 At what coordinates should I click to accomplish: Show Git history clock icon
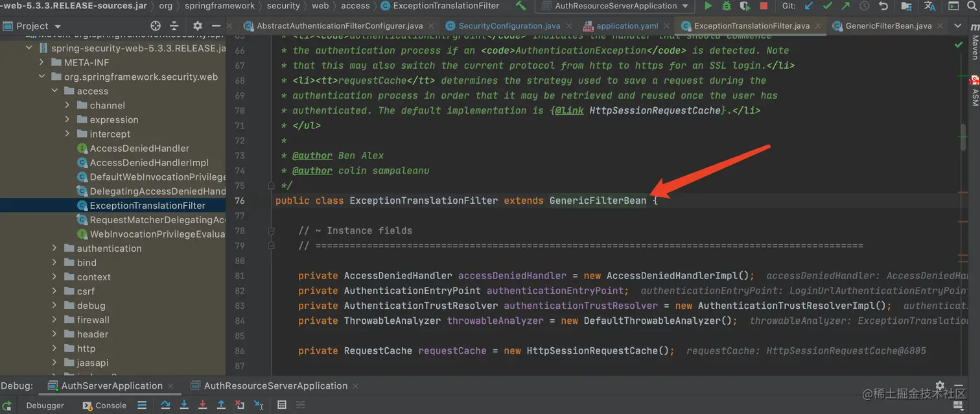864,6
